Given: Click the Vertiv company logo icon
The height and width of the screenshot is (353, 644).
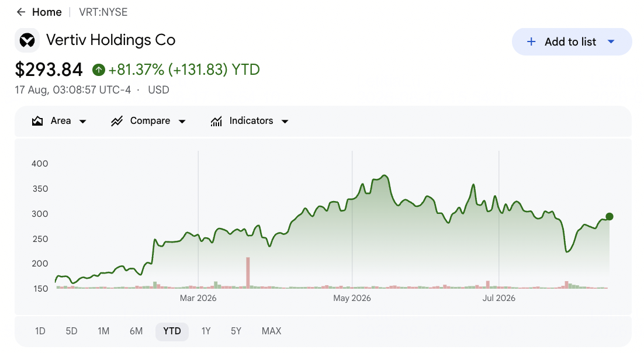Looking at the screenshot, I should click(x=27, y=40).
